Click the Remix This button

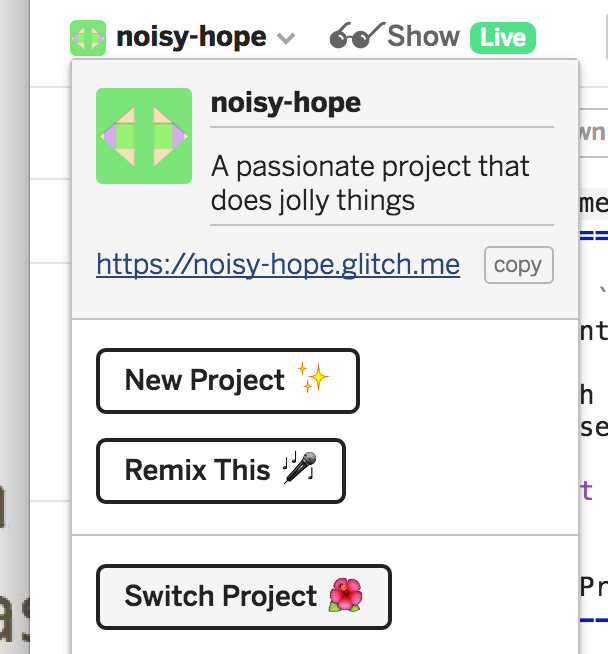(221, 471)
